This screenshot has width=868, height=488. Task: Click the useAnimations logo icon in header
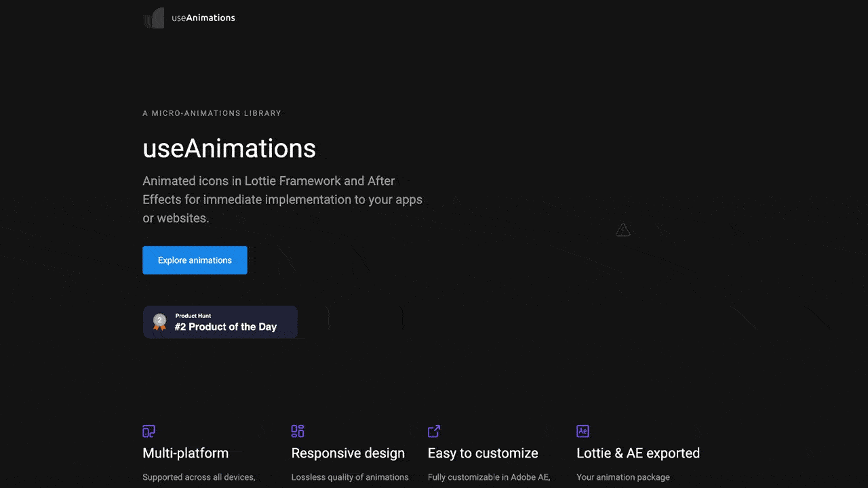point(153,18)
